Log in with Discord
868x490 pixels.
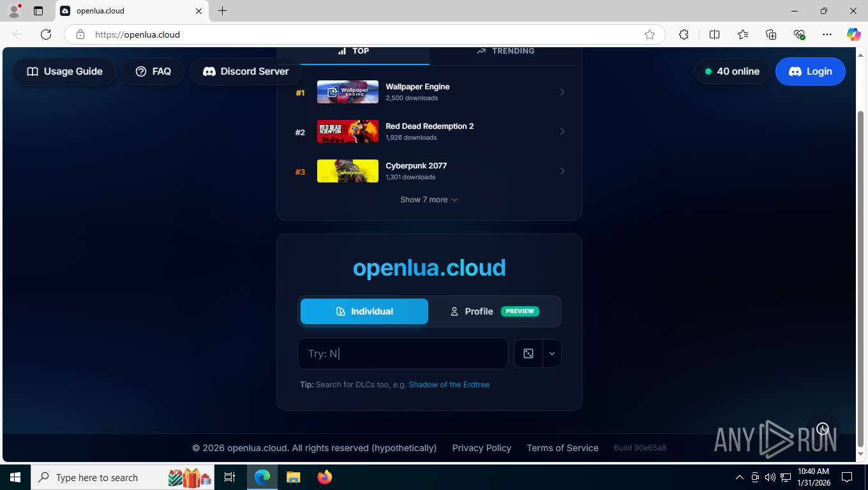(x=811, y=71)
